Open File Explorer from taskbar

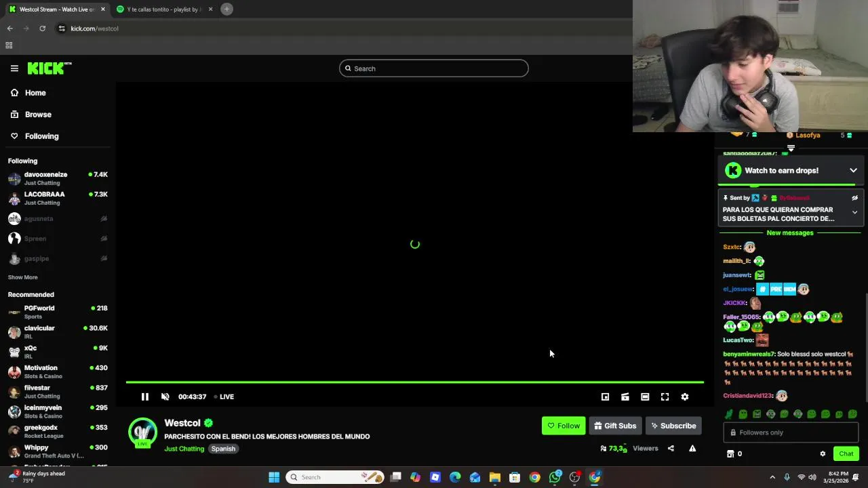(x=495, y=477)
